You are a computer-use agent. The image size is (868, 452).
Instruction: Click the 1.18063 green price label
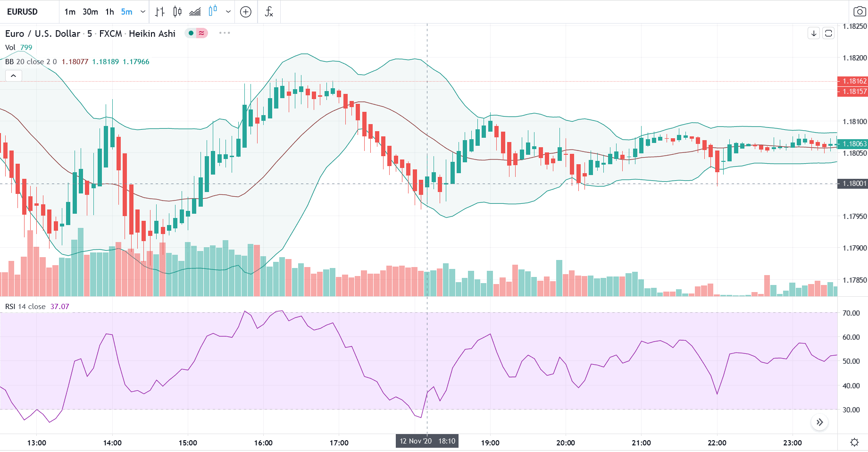point(853,144)
